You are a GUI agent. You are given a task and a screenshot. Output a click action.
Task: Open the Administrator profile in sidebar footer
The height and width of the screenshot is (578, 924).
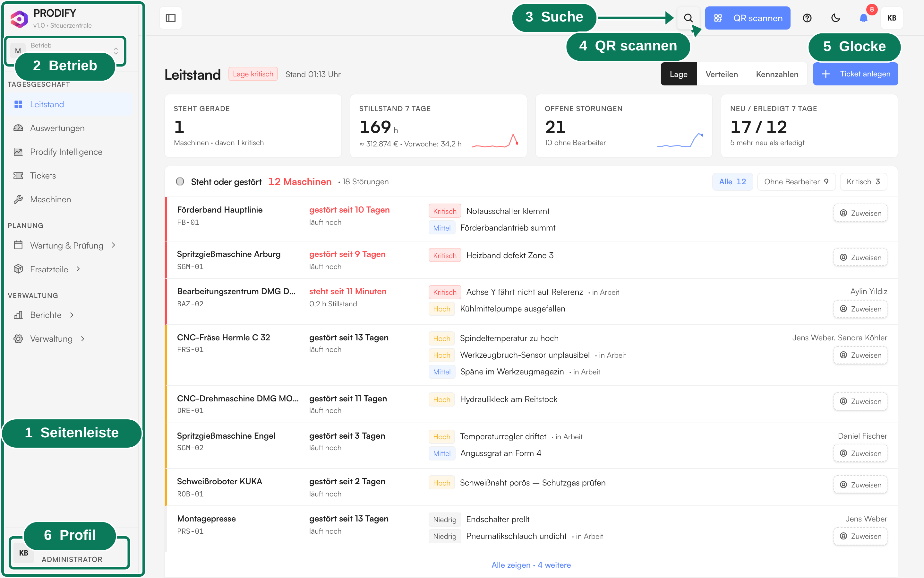(x=70, y=553)
